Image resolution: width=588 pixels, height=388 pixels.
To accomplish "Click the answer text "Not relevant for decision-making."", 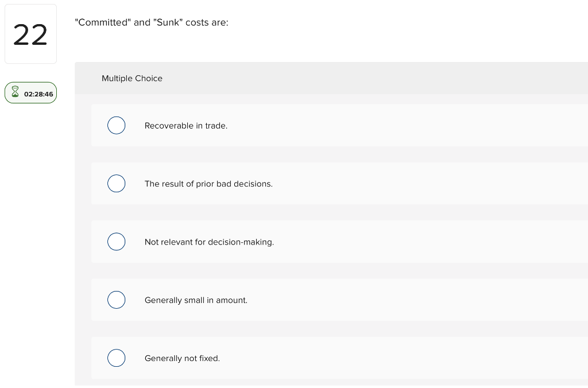I will [209, 242].
